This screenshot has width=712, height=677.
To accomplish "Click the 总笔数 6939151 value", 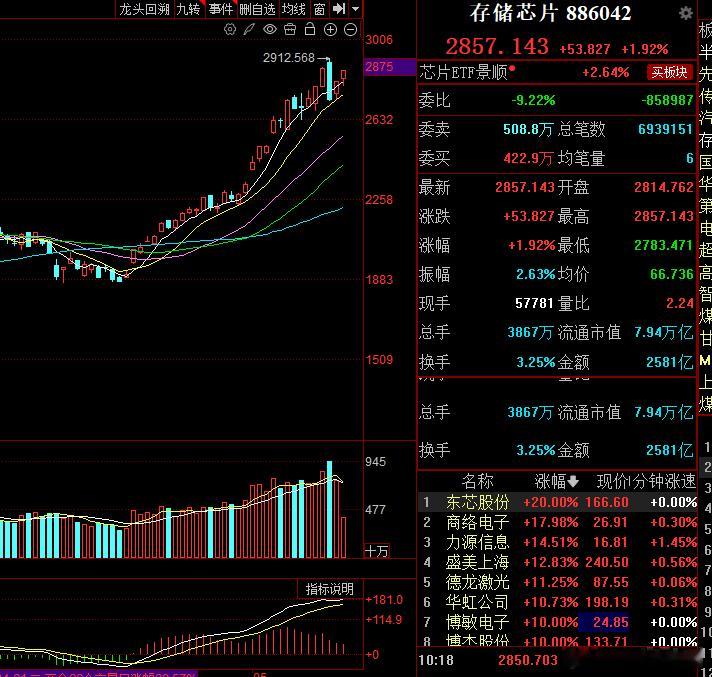I will (665, 129).
